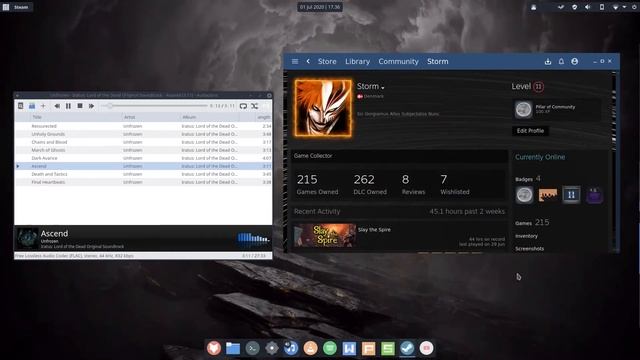Image resolution: width=640 pixels, height=360 pixels.
Task: Click the clock in top panel
Action: [320, 7]
